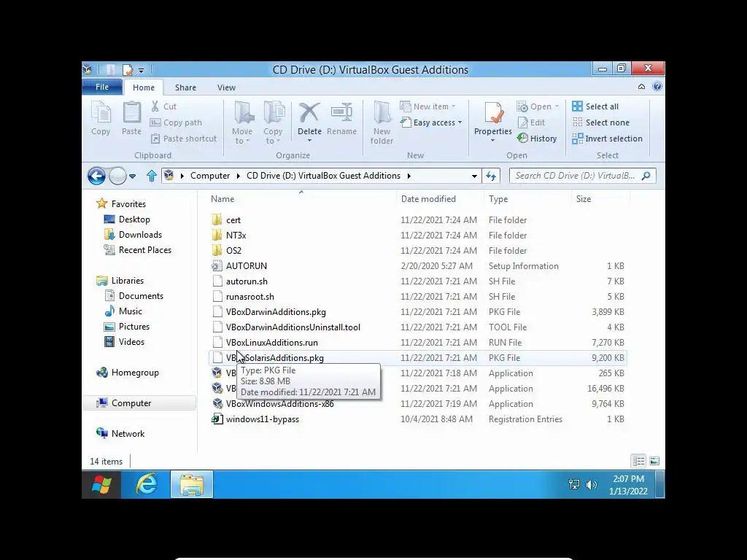Click the Edit ribbon command

click(531, 122)
